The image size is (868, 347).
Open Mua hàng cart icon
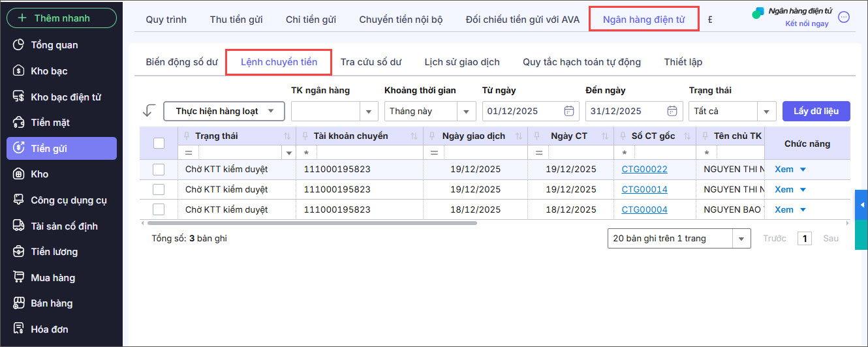click(19, 278)
